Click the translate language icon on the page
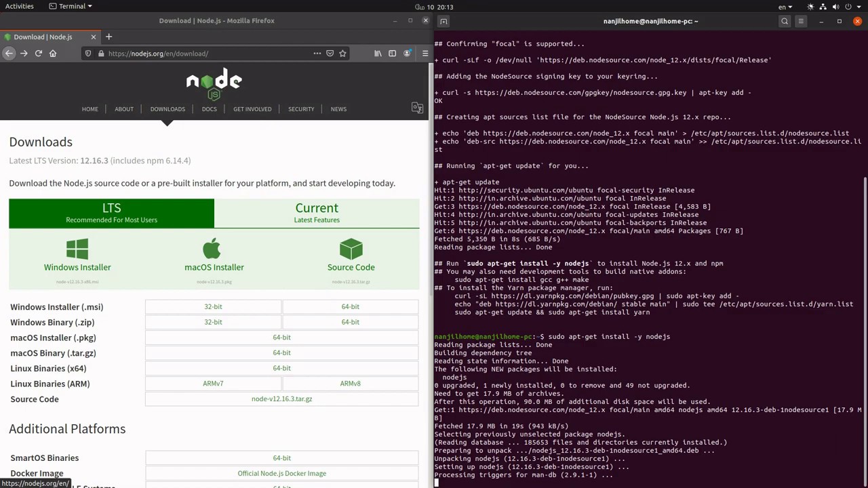Screen dimensions: 868x488 (x=417, y=108)
